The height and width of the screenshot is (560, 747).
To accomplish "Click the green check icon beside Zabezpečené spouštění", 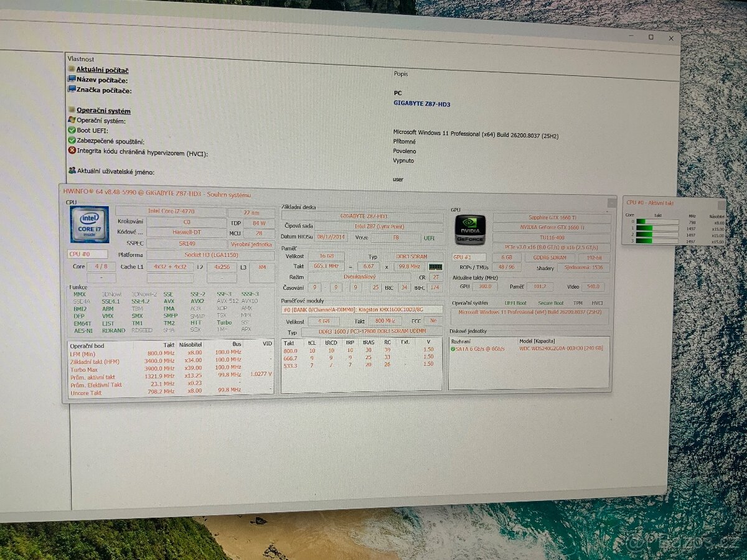I will pyautogui.click(x=72, y=141).
